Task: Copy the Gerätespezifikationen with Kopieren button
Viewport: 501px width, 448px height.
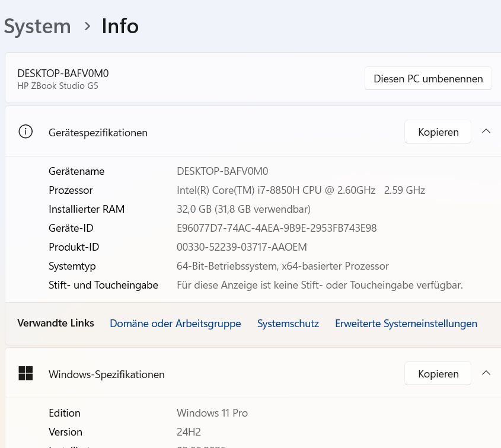Action: [438, 132]
